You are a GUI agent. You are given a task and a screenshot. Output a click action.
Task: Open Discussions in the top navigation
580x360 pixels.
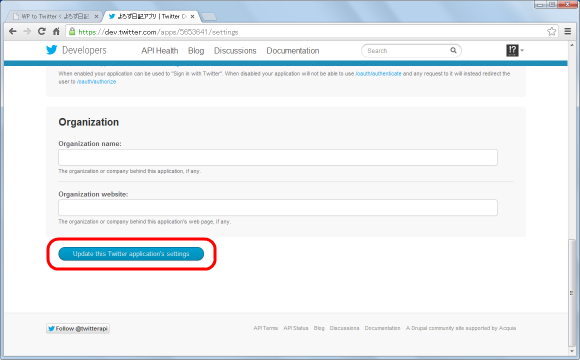[x=235, y=51]
